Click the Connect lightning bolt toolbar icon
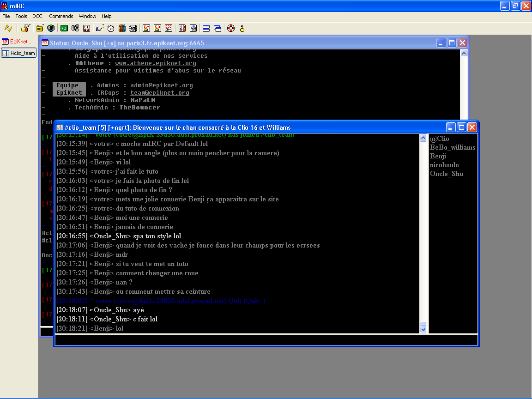Image resolution: width=532 pixels, height=399 pixels. coord(8,29)
